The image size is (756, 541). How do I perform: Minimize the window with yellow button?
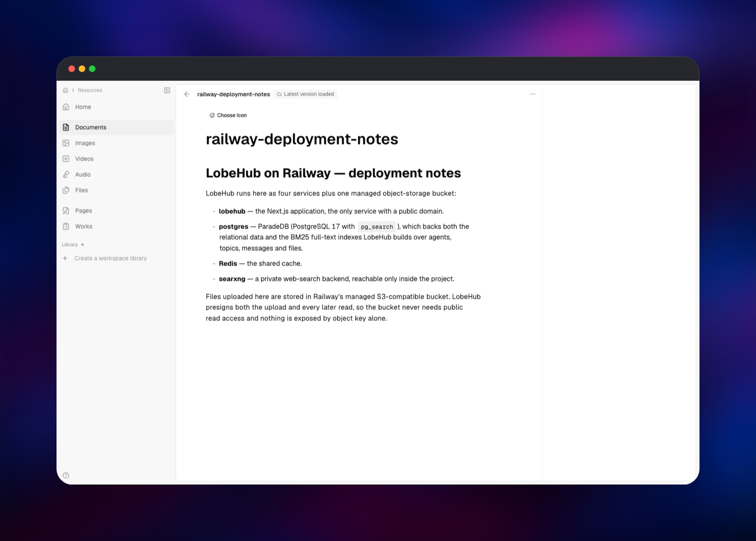[82, 69]
